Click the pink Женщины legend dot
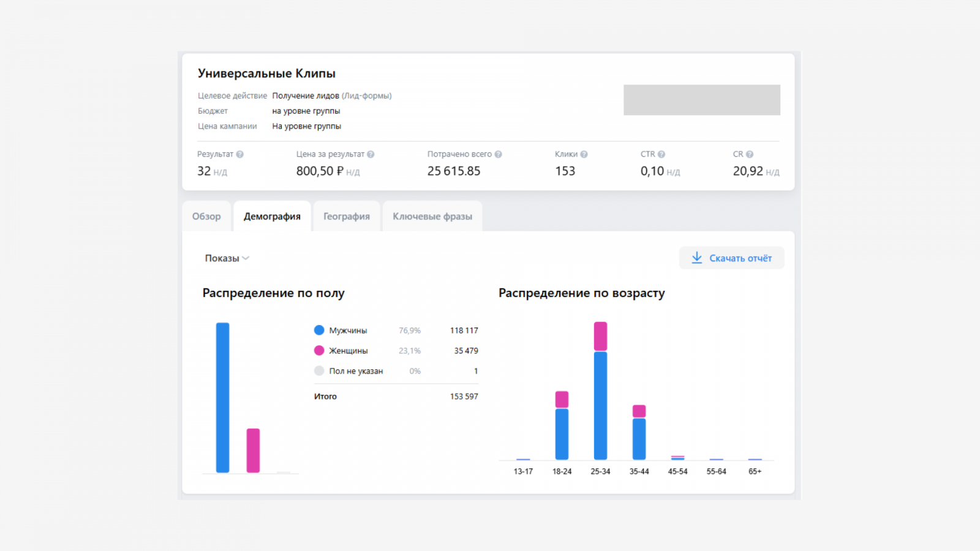 tap(319, 351)
